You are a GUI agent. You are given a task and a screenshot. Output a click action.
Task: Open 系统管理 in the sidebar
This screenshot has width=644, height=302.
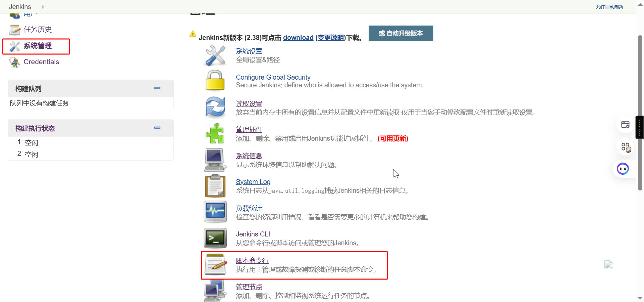click(x=38, y=46)
